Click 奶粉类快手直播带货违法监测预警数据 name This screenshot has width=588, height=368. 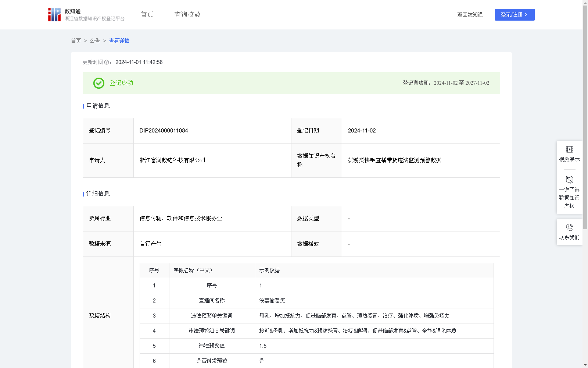coord(395,160)
